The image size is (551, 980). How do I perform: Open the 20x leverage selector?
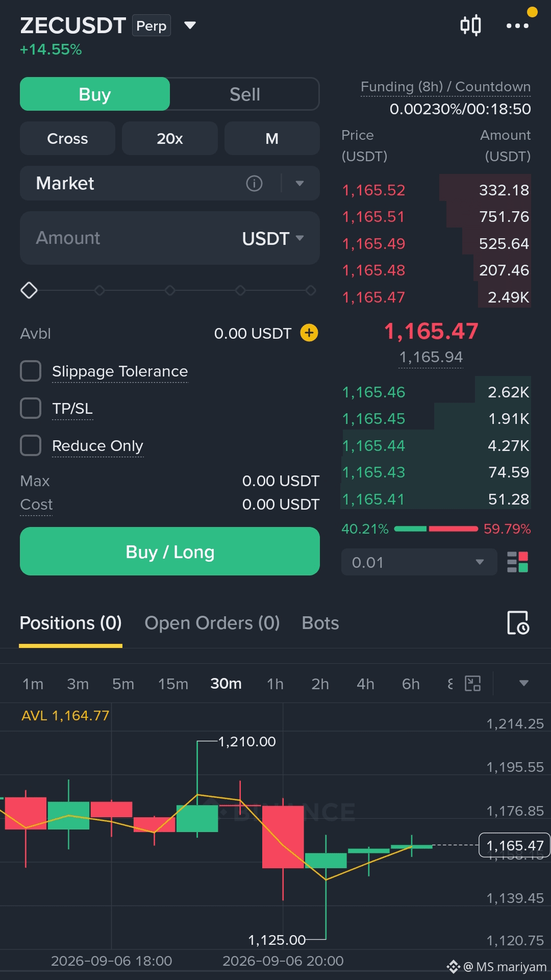pyautogui.click(x=170, y=138)
